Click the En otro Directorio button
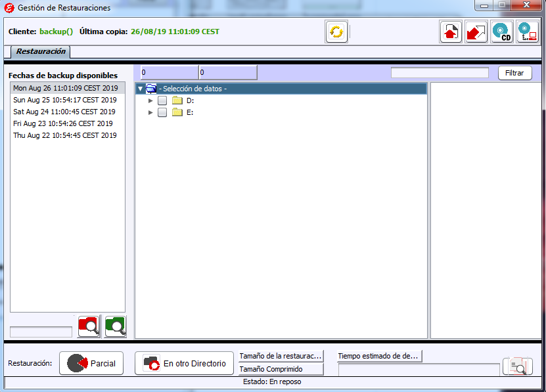This screenshot has width=546, height=392. [x=184, y=363]
